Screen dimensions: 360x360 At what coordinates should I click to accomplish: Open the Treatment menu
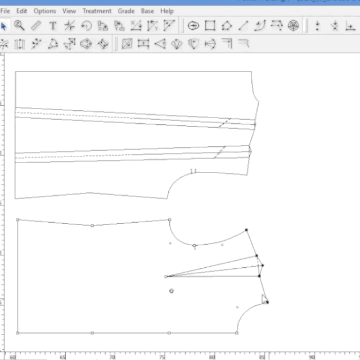coord(97,11)
